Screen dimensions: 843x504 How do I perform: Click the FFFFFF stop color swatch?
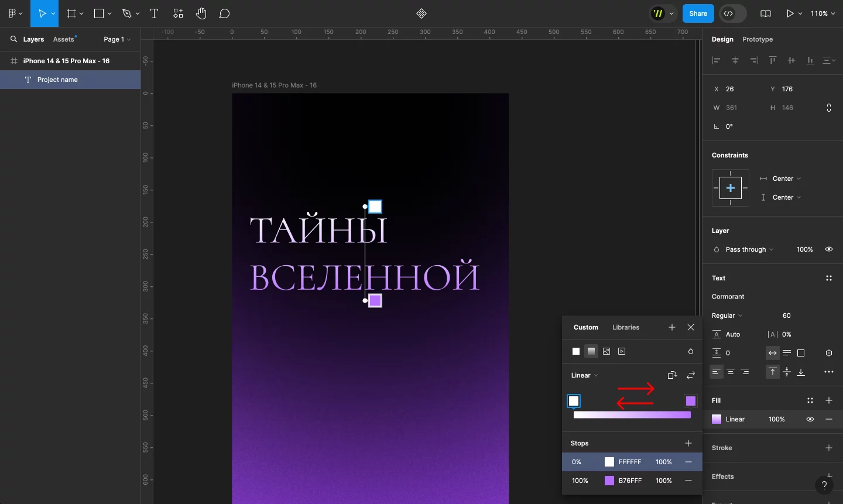pyautogui.click(x=609, y=462)
